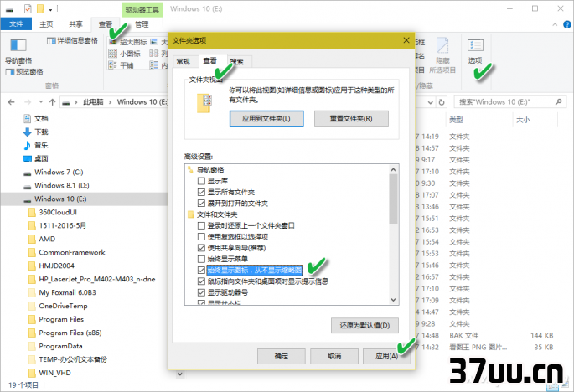This screenshot has height=392, width=574.
Task: Select the 平铺 tiles layout
Action: (x=122, y=65)
